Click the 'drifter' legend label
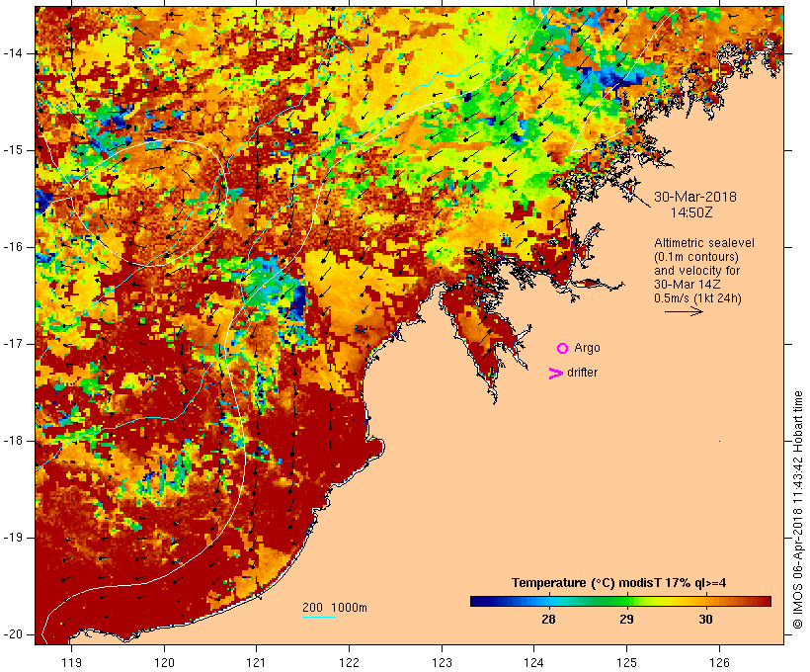810x672 pixels. 582,373
